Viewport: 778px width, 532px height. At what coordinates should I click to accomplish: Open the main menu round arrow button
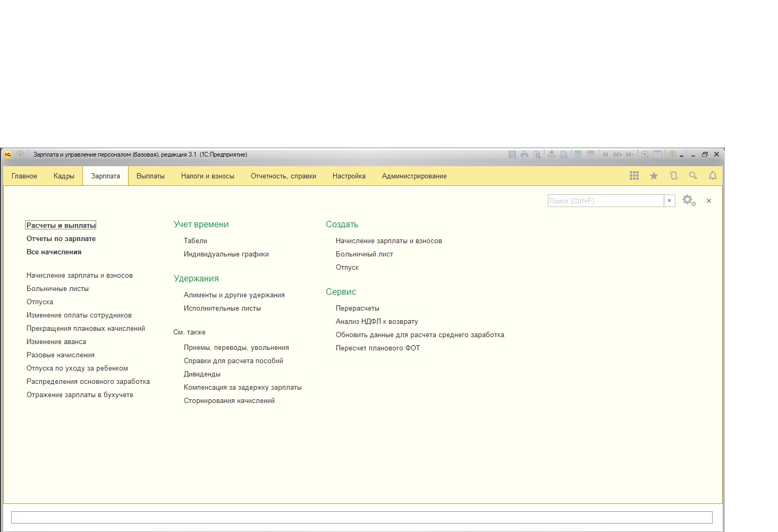[x=20, y=155]
